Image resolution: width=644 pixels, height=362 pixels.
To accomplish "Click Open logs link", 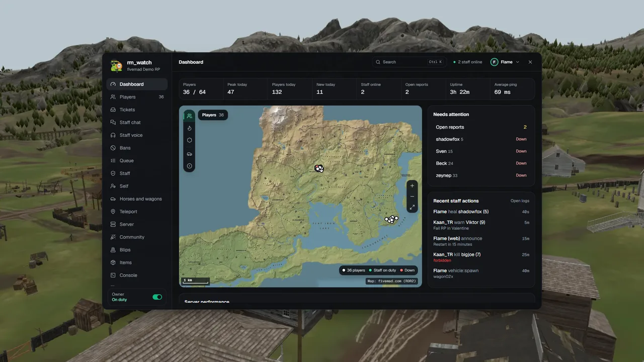I will [x=520, y=201].
